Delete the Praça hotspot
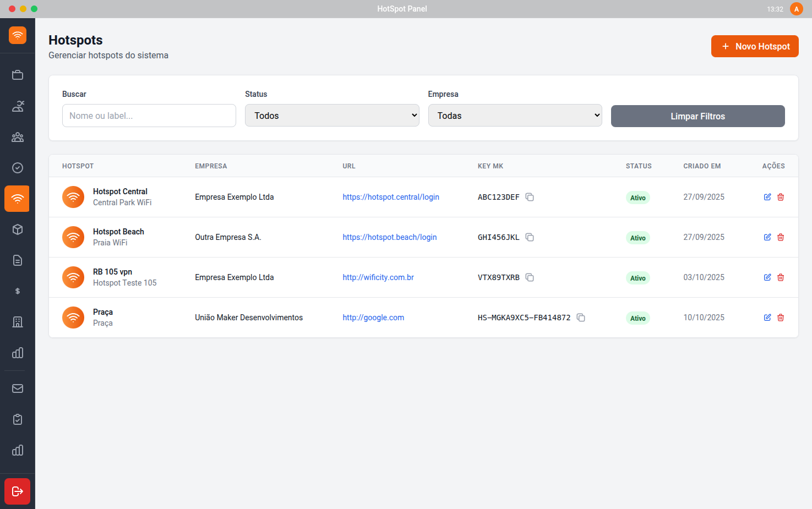 781,318
